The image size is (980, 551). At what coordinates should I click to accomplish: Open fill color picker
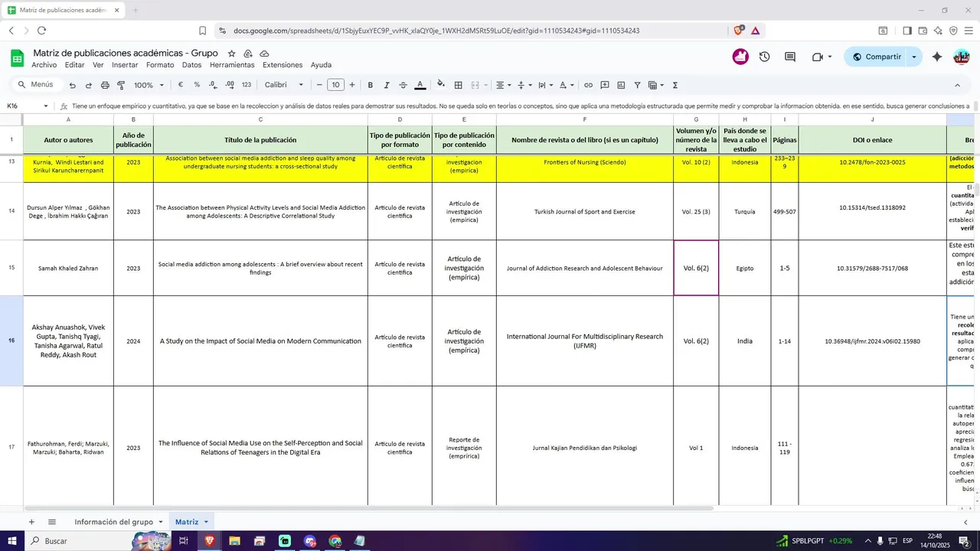point(440,85)
